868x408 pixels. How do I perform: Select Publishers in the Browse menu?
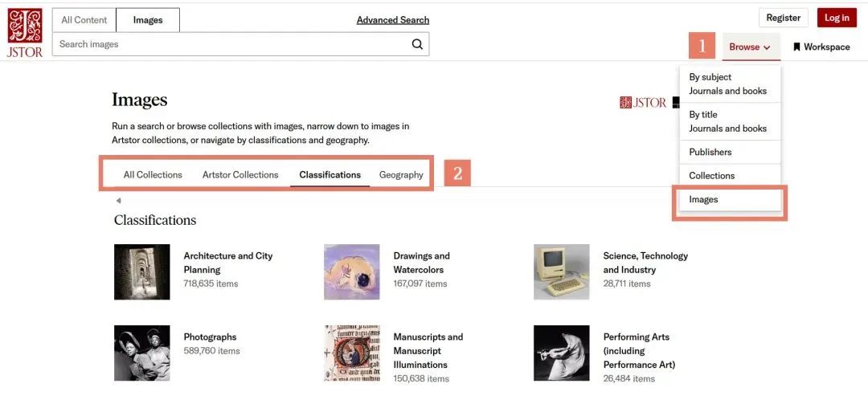[x=710, y=152]
